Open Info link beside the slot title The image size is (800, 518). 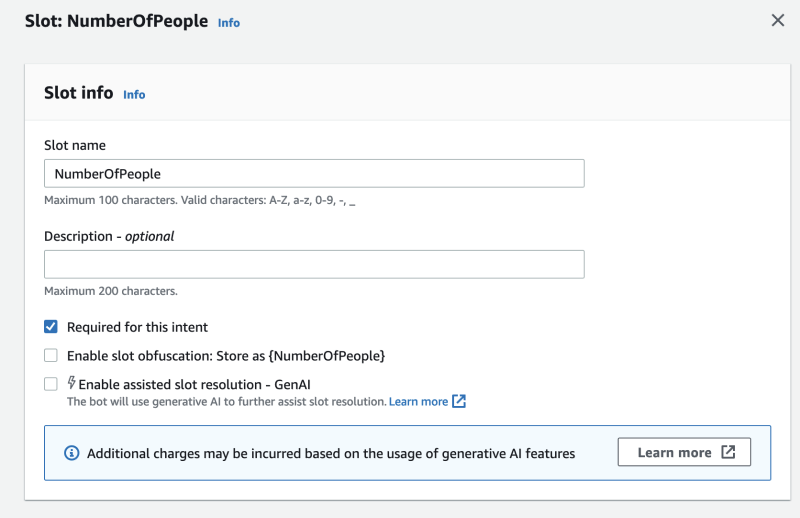pyautogui.click(x=228, y=22)
